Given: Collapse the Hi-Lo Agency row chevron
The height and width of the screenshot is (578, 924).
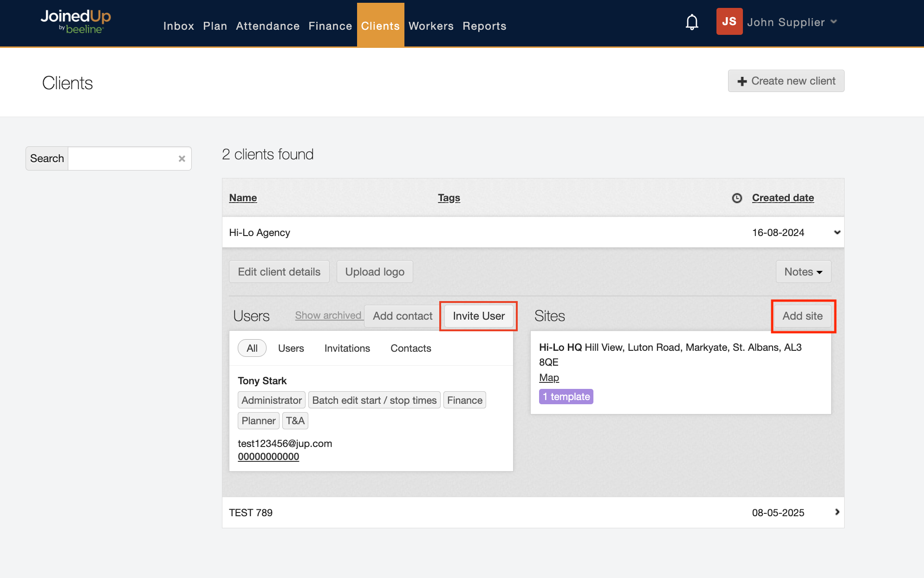Looking at the screenshot, I should [x=837, y=232].
